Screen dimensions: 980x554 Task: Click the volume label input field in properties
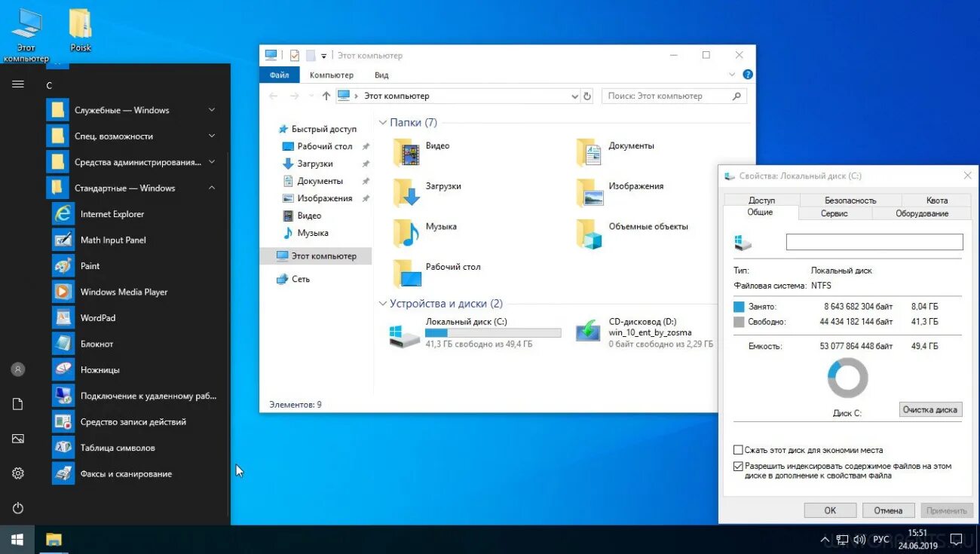coord(874,241)
